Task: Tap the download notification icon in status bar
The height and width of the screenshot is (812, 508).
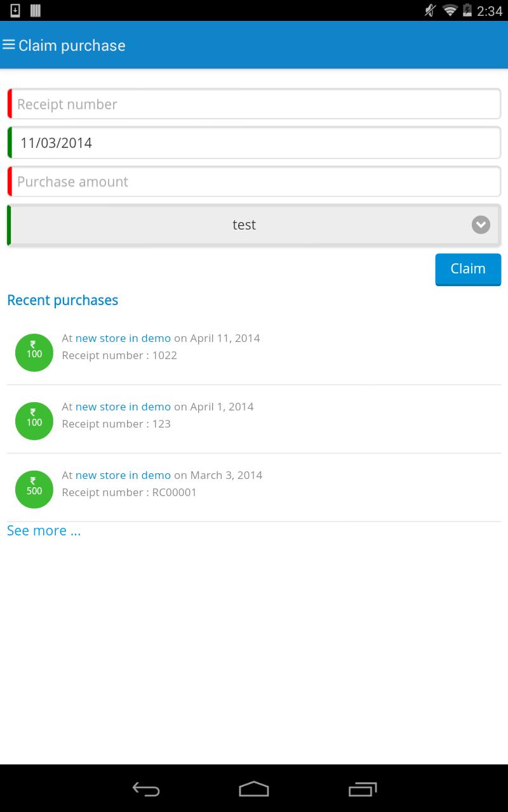Action: click(x=15, y=10)
